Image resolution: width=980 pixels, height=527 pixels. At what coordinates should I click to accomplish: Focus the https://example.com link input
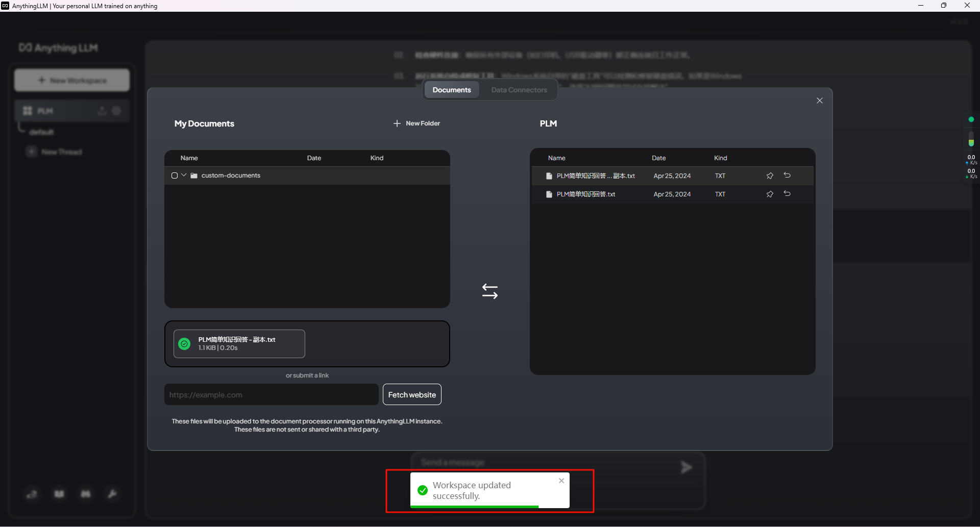(272, 394)
